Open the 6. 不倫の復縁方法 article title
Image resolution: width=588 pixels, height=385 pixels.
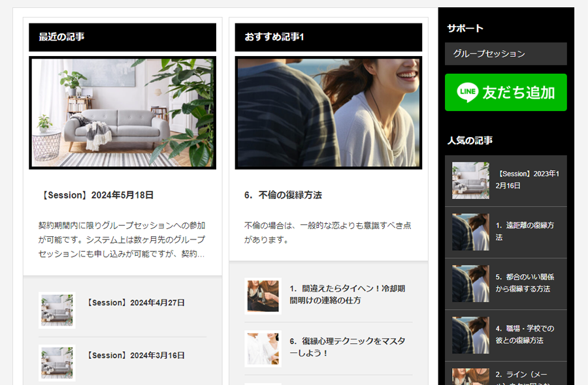[x=283, y=195]
